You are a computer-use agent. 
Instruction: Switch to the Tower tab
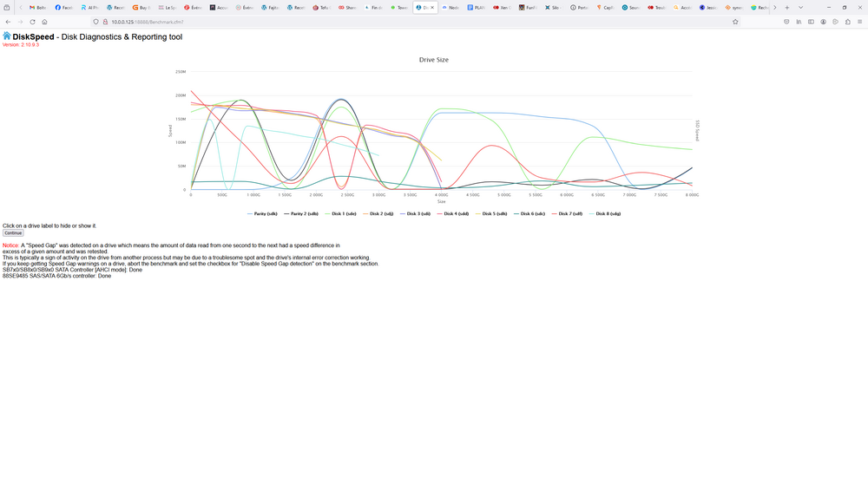[399, 8]
